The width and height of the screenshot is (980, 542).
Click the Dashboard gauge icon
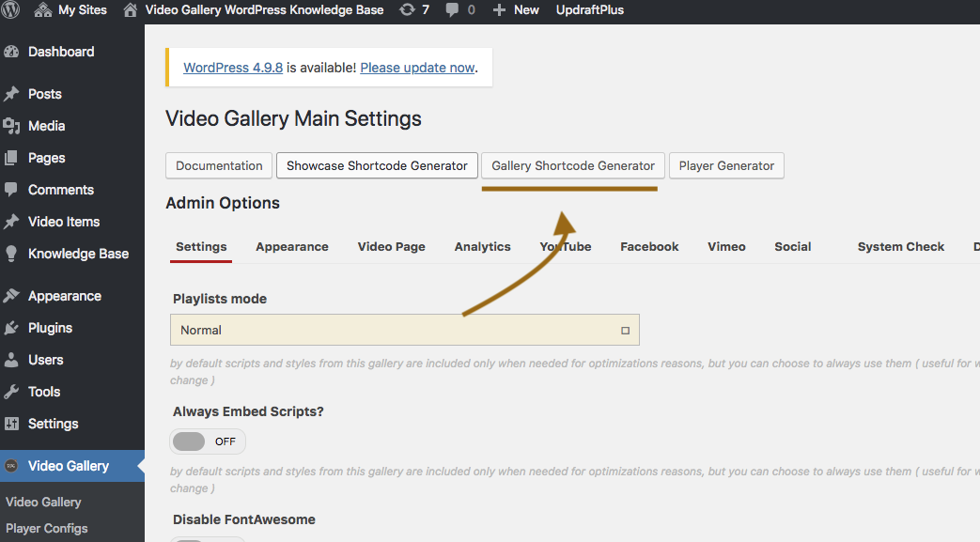pos(11,52)
